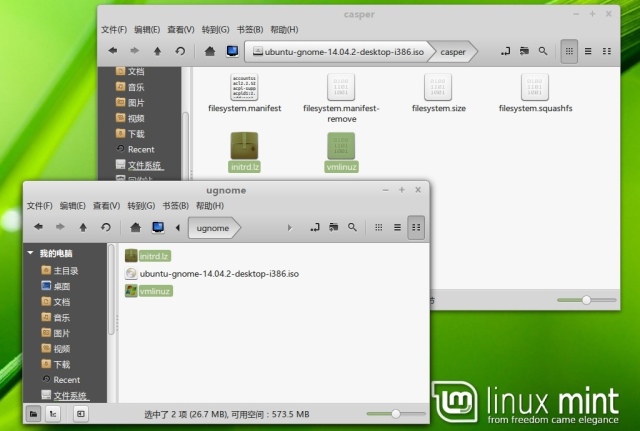640x431 pixels.
Task: Click the casper path button
Action: point(453,52)
